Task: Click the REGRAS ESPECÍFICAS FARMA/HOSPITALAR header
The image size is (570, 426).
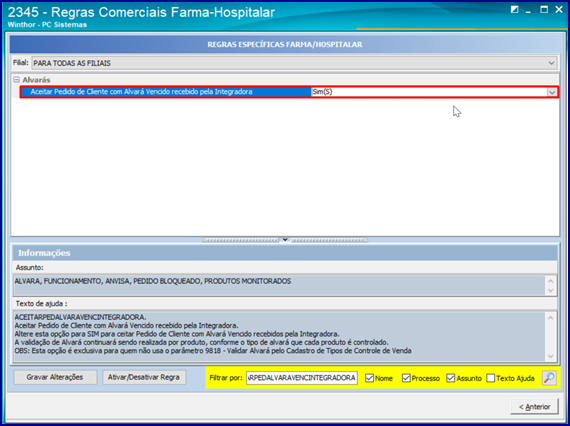Action: tap(285, 44)
